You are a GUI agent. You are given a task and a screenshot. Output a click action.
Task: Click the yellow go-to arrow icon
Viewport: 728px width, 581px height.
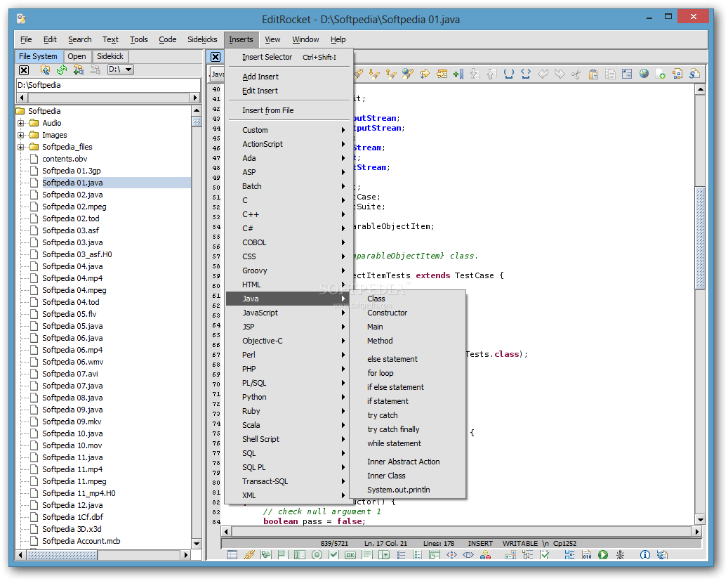(424, 74)
